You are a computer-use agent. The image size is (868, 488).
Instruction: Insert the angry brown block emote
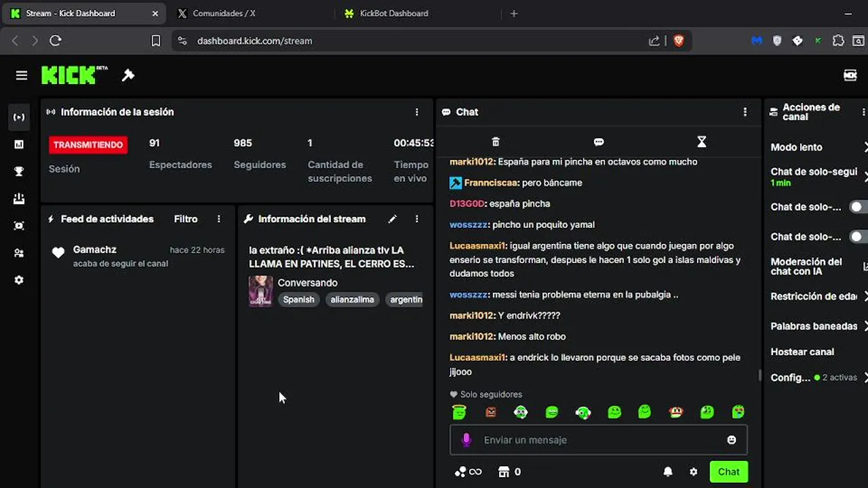491,411
